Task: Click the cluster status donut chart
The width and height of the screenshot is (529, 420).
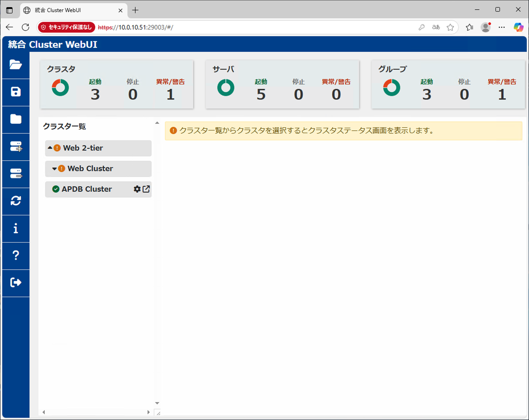Action: [x=60, y=88]
